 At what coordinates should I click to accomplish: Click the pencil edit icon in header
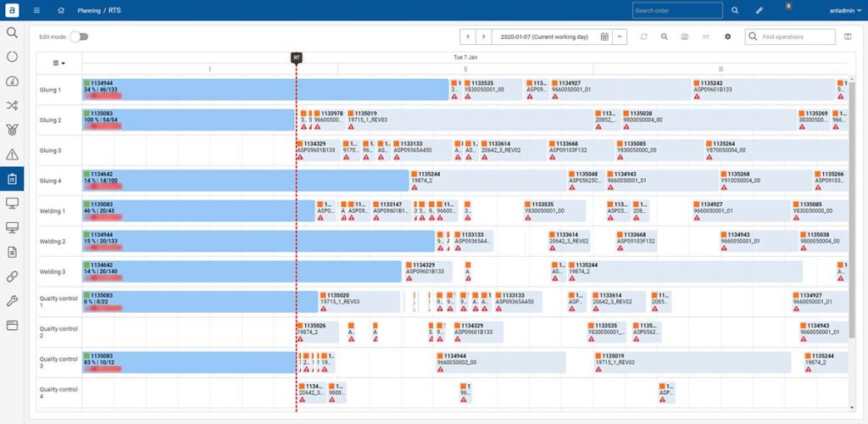[759, 10]
